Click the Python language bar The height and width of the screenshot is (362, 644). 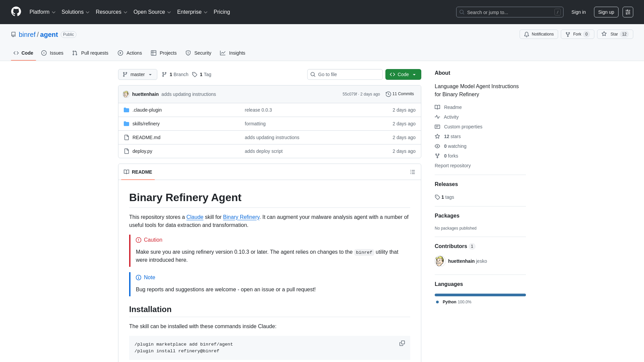(480, 295)
